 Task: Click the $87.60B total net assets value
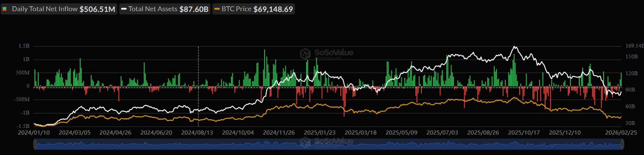coord(194,9)
